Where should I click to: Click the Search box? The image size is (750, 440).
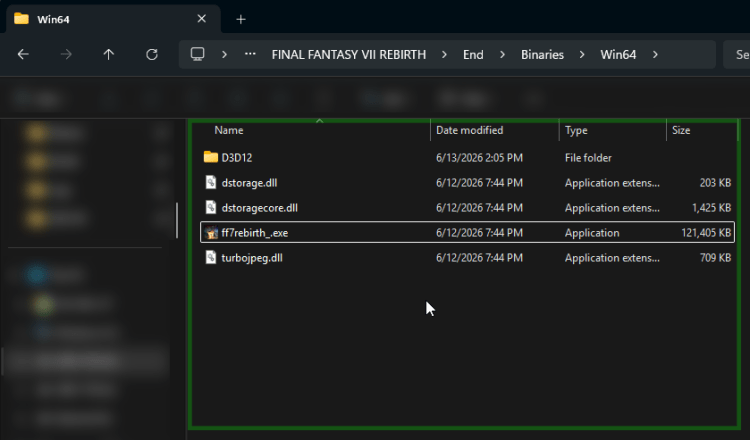[x=737, y=55]
